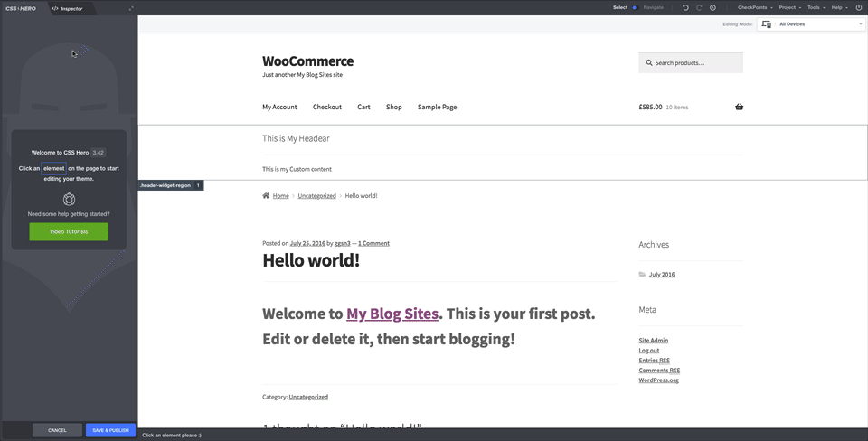
Task: Expand the All Devices editing mode dropdown
Action: tap(810, 24)
